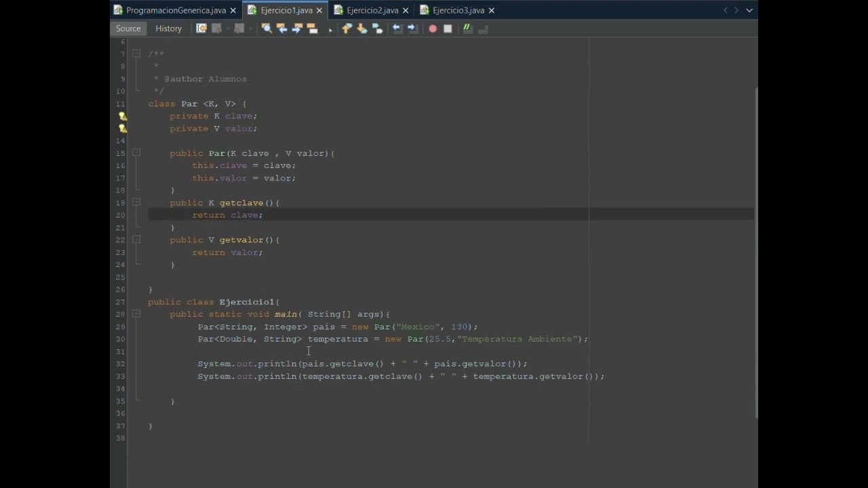Click the temperatura println statement on line 33
This screenshot has width=868, height=488.
point(401,376)
